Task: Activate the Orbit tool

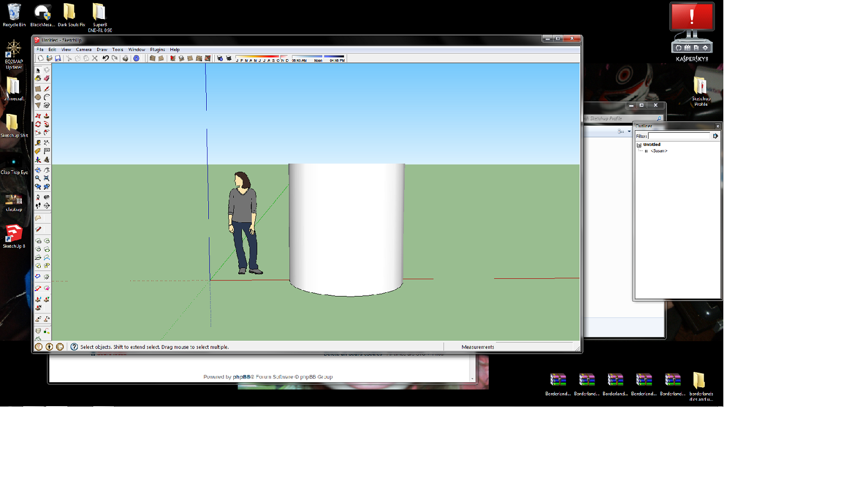Action: click(x=38, y=170)
